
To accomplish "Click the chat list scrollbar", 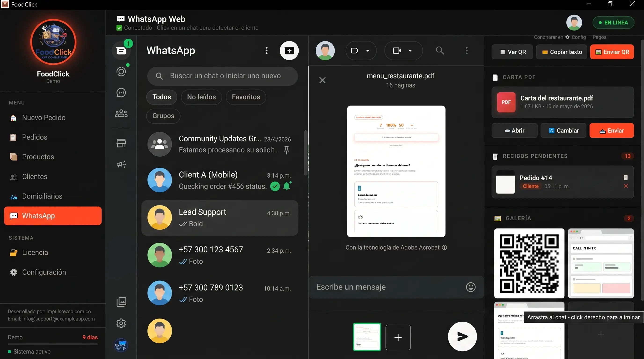I will click(305, 153).
